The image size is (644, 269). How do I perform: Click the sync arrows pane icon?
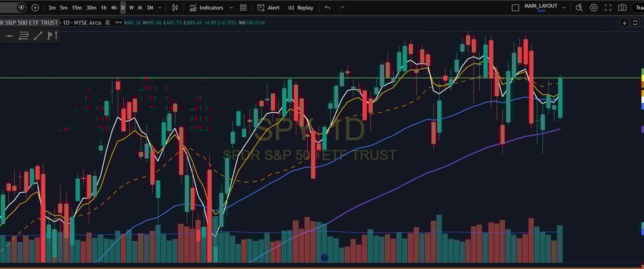pyautogui.click(x=635, y=23)
